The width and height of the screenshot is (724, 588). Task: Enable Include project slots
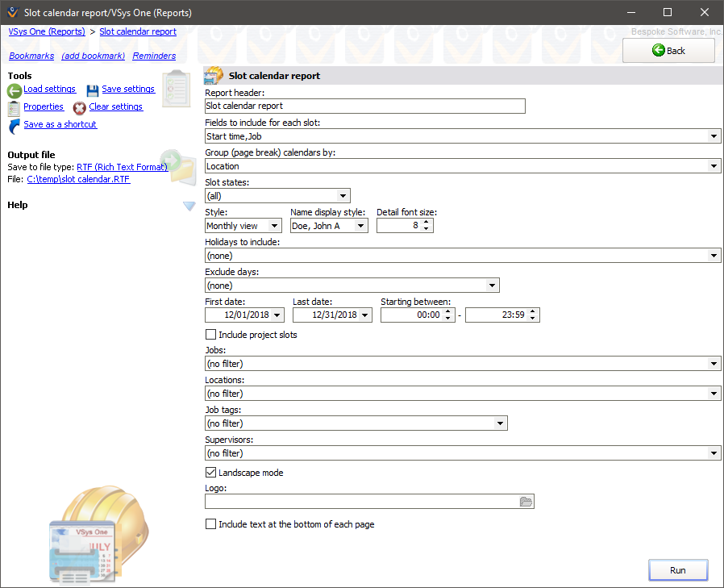210,334
